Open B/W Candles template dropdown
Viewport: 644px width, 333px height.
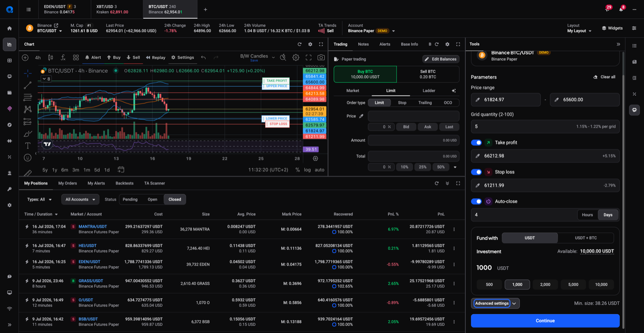tap(273, 57)
